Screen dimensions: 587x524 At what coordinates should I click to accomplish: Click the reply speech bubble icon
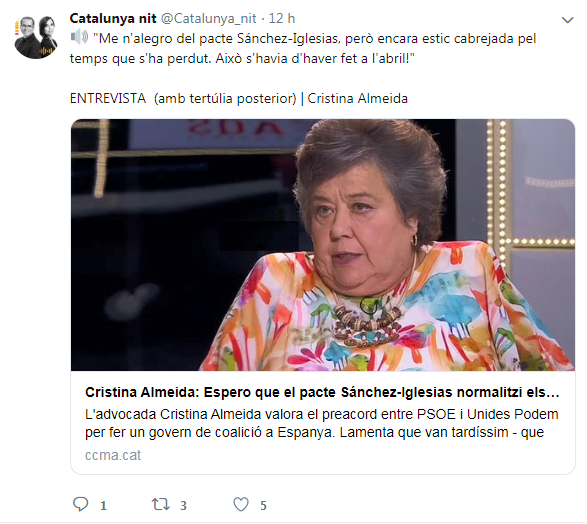[x=80, y=504]
